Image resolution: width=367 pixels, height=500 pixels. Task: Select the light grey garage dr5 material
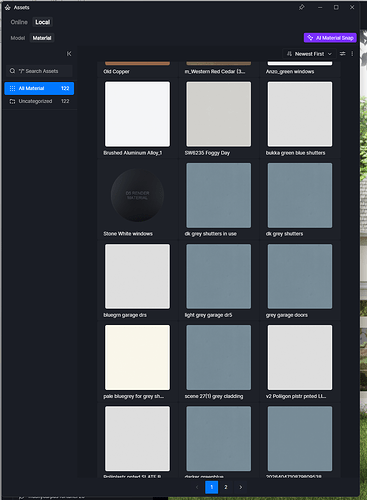tap(219, 276)
